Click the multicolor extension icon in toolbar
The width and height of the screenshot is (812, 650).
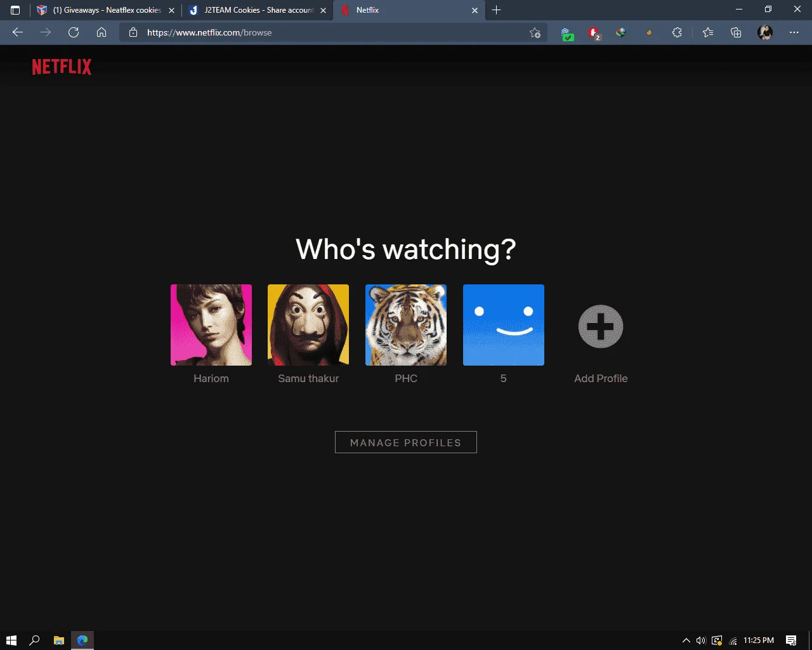pyautogui.click(x=621, y=32)
